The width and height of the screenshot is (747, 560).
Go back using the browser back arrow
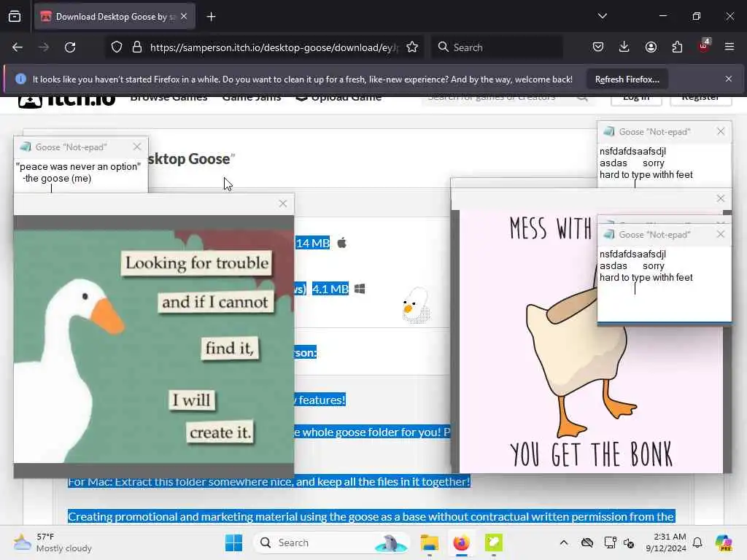pos(18,47)
